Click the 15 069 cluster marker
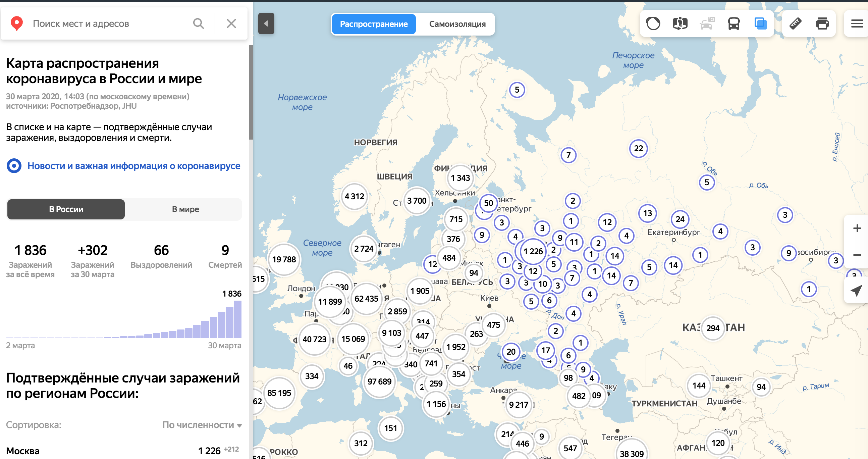Screen dimensions: 868x459 pyautogui.click(x=353, y=339)
